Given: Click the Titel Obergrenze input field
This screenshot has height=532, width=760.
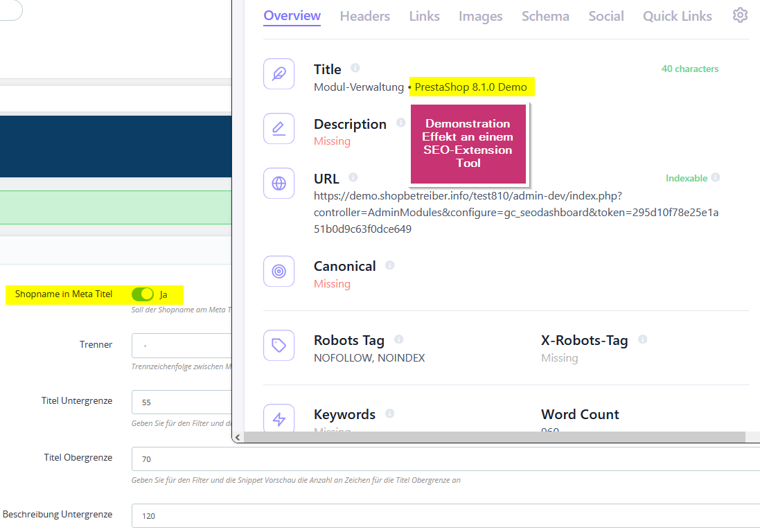Looking at the screenshot, I should point(443,459).
